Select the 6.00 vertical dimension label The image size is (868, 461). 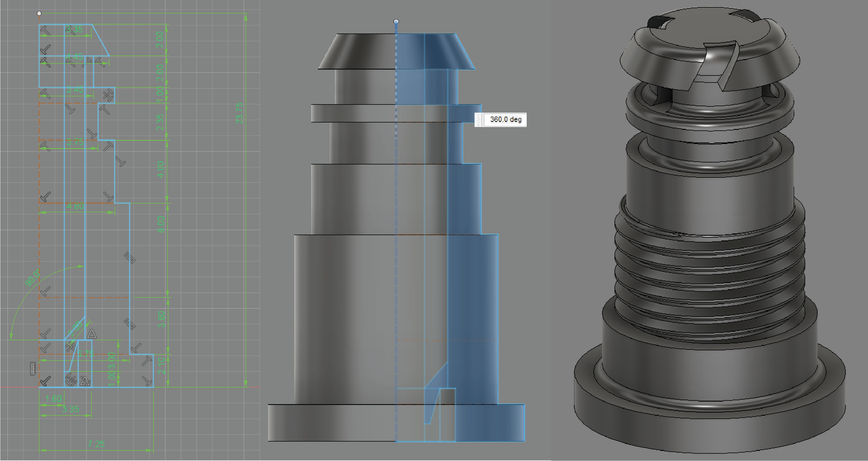pos(161,224)
